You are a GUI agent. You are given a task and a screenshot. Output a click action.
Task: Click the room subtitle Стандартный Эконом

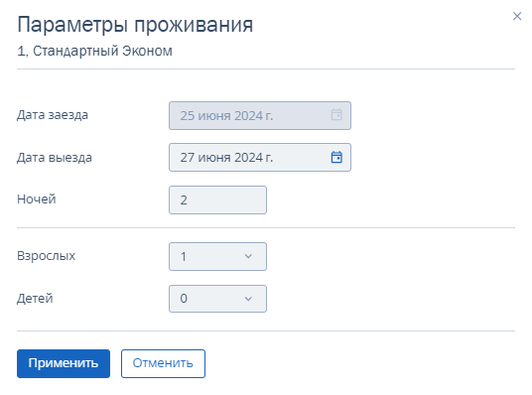(102, 52)
